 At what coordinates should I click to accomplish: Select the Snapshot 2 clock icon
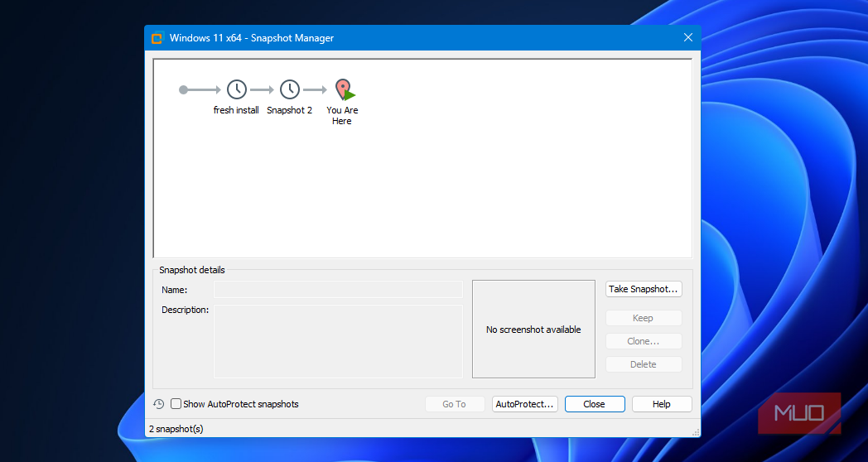(290, 89)
